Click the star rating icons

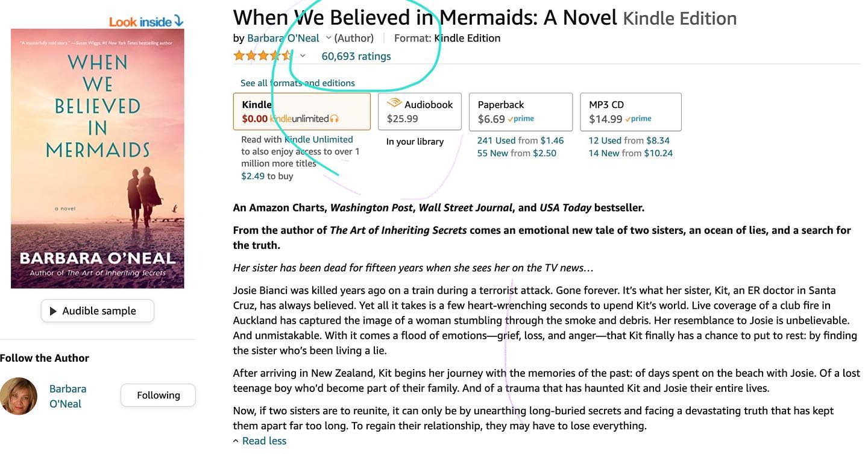click(x=263, y=56)
